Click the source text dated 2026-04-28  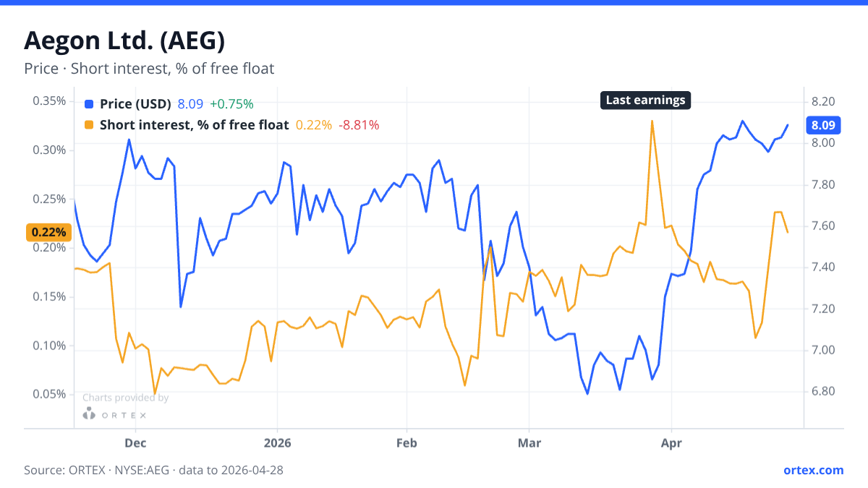tap(153, 470)
